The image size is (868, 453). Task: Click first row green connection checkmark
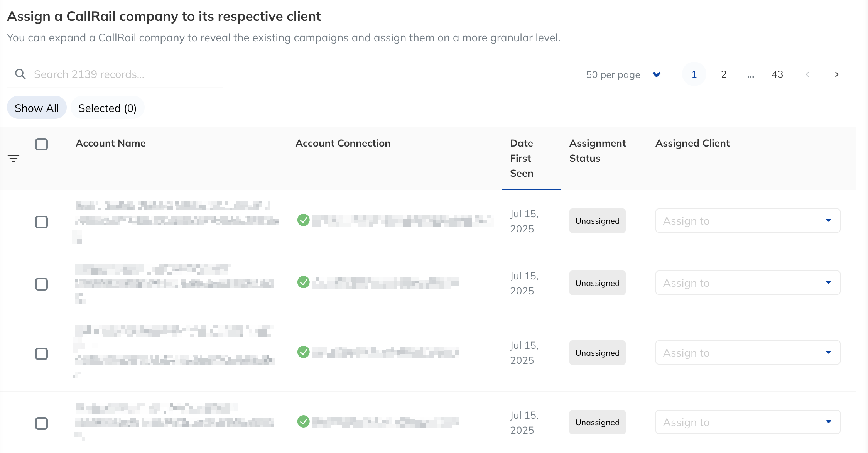[x=304, y=220]
